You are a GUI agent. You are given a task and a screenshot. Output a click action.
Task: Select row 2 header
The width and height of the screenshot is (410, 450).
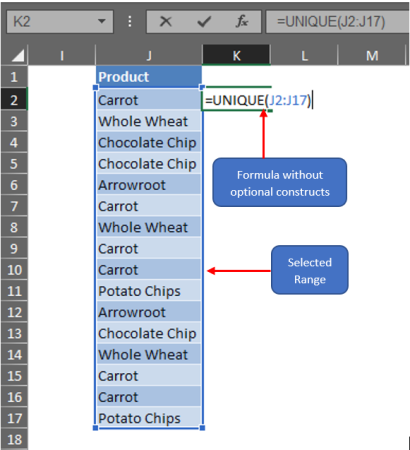click(14, 100)
